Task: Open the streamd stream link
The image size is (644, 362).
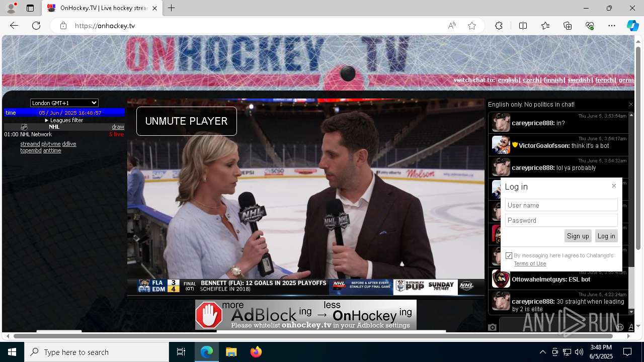Action: coord(30,144)
